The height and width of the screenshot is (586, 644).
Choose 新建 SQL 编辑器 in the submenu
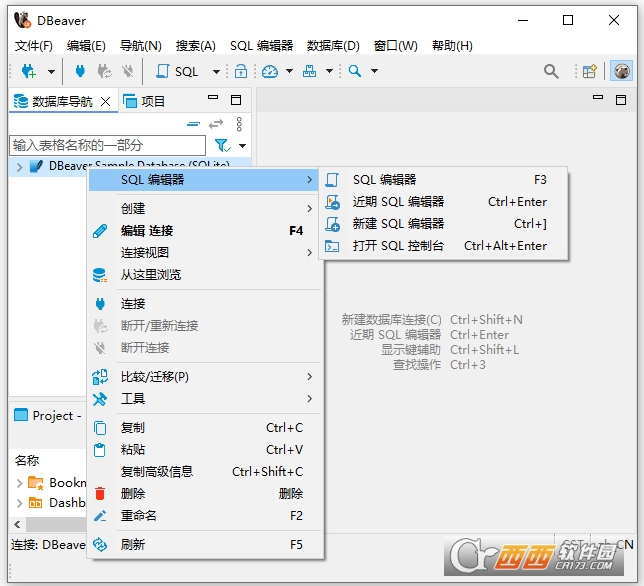(x=444, y=224)
